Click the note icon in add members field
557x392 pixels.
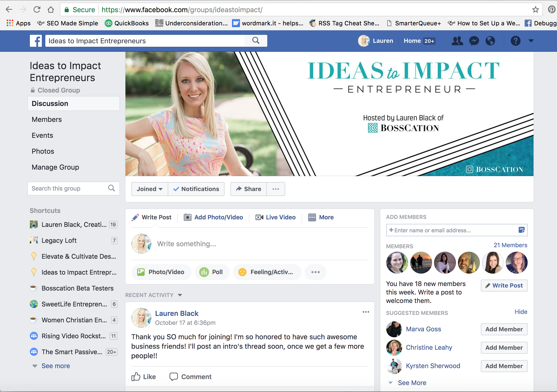[521, 230]
